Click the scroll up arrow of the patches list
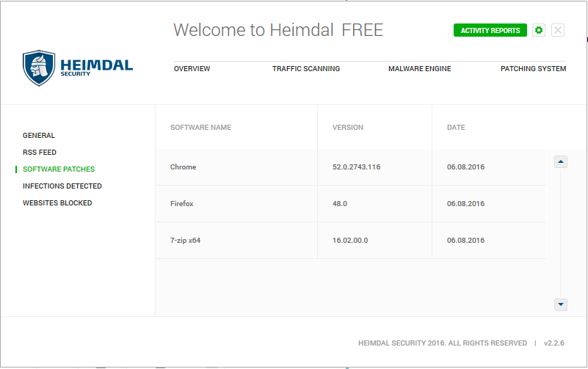The image size is (588, 369). coord(561,162)
